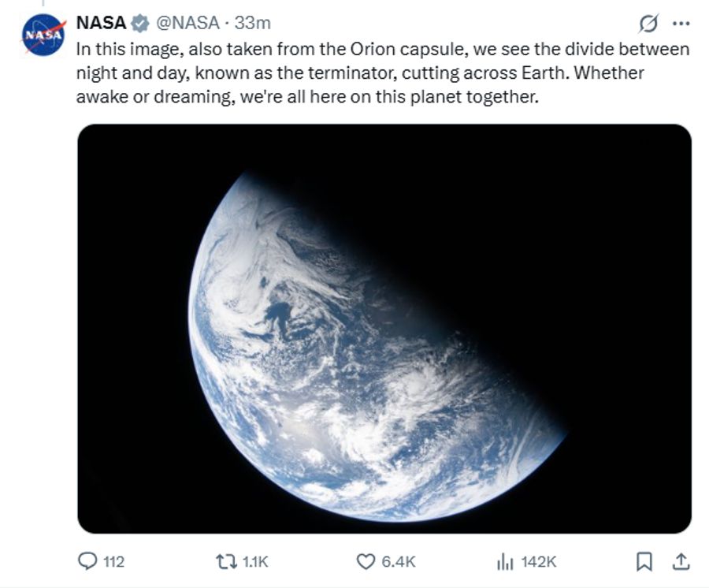Click the reply speech bubble icon
The image size is (709, 588).
[87, 561]
